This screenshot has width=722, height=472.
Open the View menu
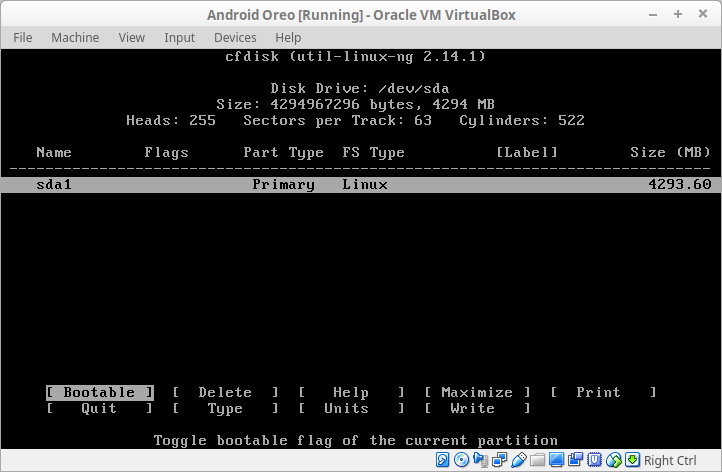(x=132, y=37)
